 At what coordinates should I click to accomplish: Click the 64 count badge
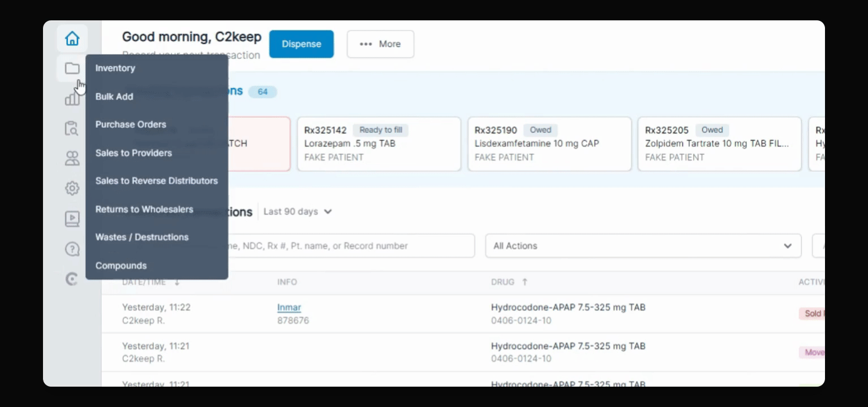tap(263, 92)
